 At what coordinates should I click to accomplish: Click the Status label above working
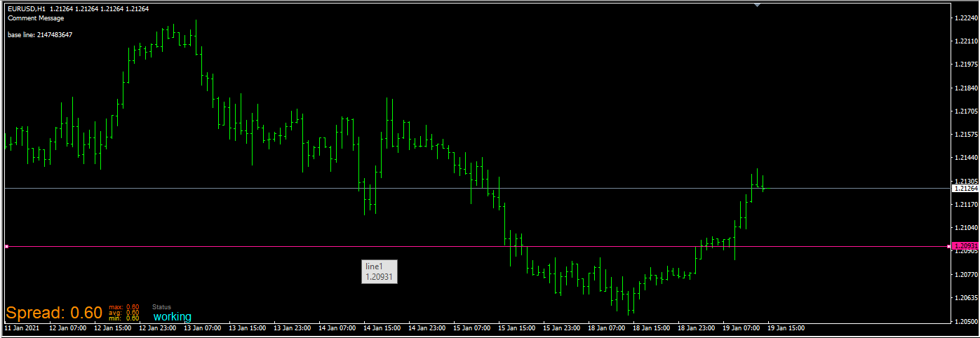pyautogui.click(x=161, y=307)
